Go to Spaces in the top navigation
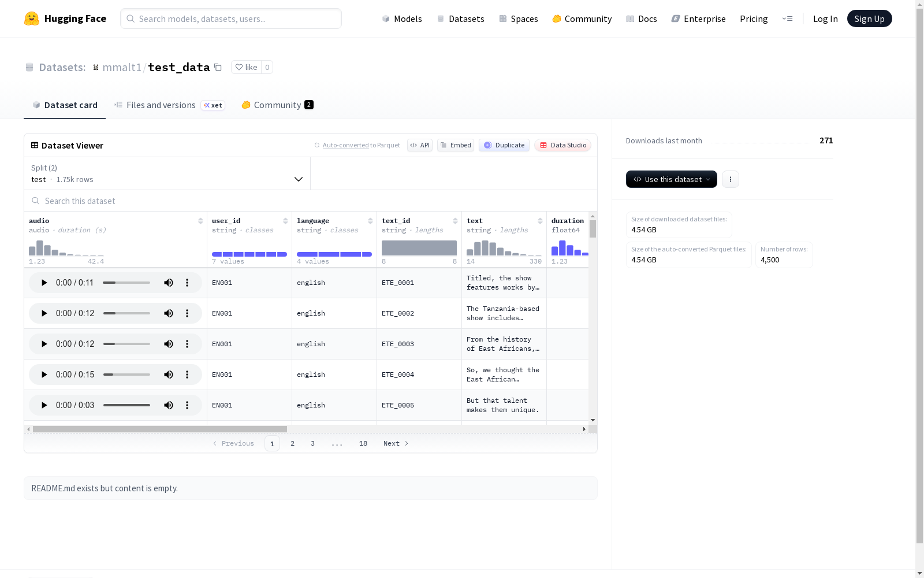924x578 pixels. point(519,18)
